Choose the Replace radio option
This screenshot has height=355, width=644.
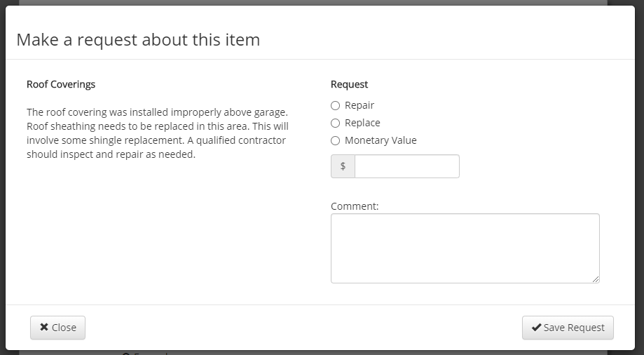(x=335, y=123)
